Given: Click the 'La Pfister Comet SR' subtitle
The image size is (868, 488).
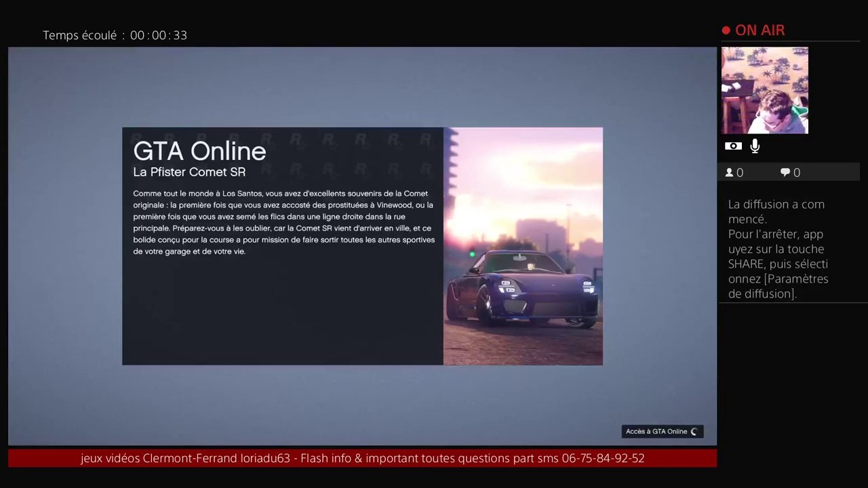Looking at the screenshot, I should pyautogui.click(x=189, y=172).
